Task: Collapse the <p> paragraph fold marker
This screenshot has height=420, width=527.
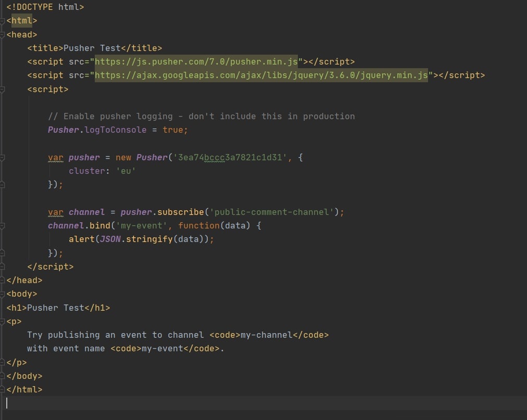Action: pyautogui.click(x=2, y=322)
